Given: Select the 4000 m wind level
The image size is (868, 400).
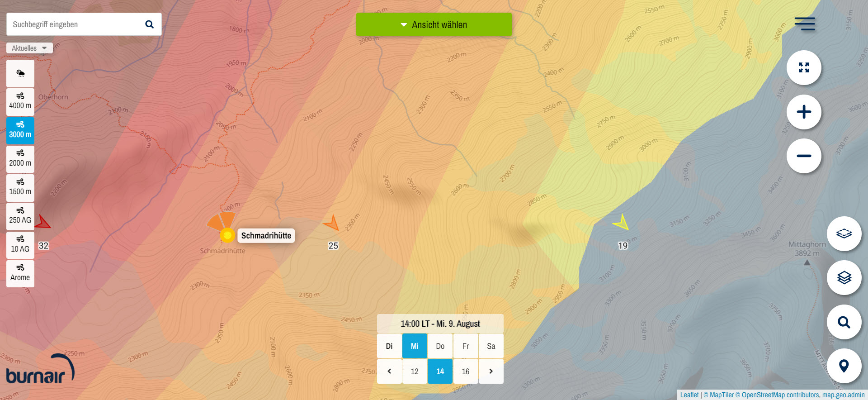Looking at the screenshot, I should pos(20,101).
